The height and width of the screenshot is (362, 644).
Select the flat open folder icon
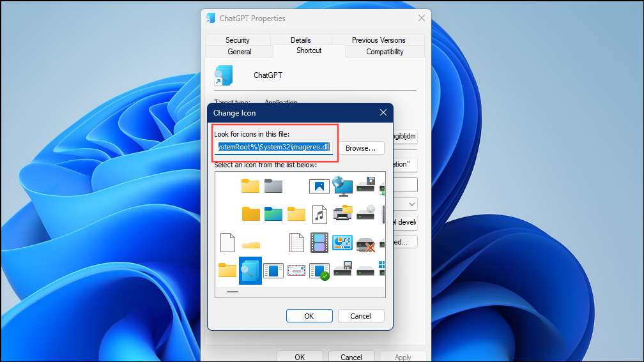250,245
